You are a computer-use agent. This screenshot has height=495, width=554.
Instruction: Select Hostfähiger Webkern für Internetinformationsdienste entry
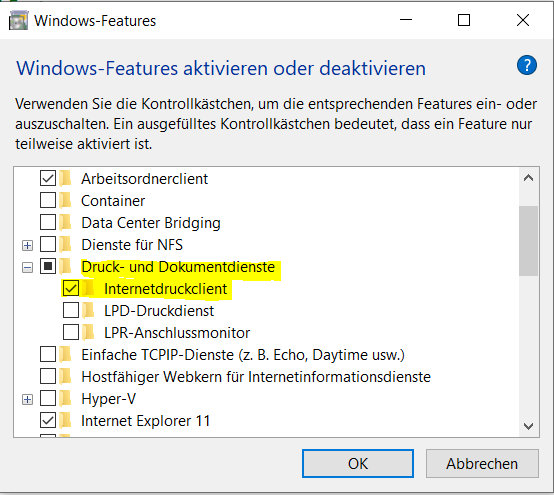(256, 377)
